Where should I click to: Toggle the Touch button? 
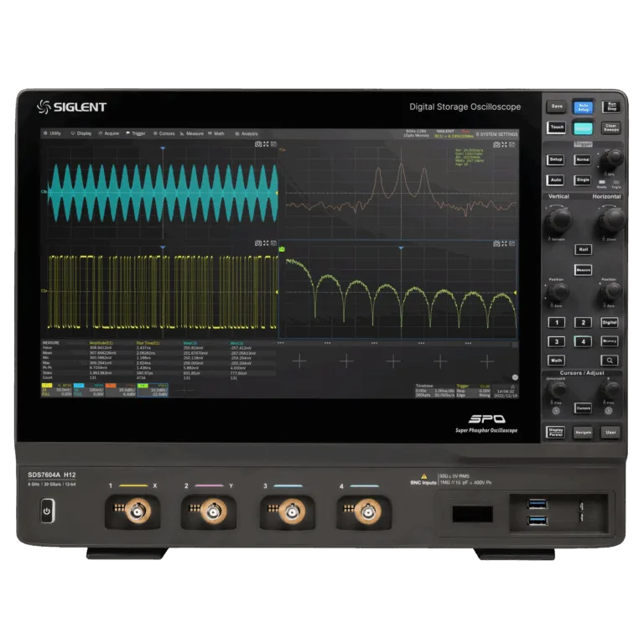pyautogui.click(x=556, y=128)
